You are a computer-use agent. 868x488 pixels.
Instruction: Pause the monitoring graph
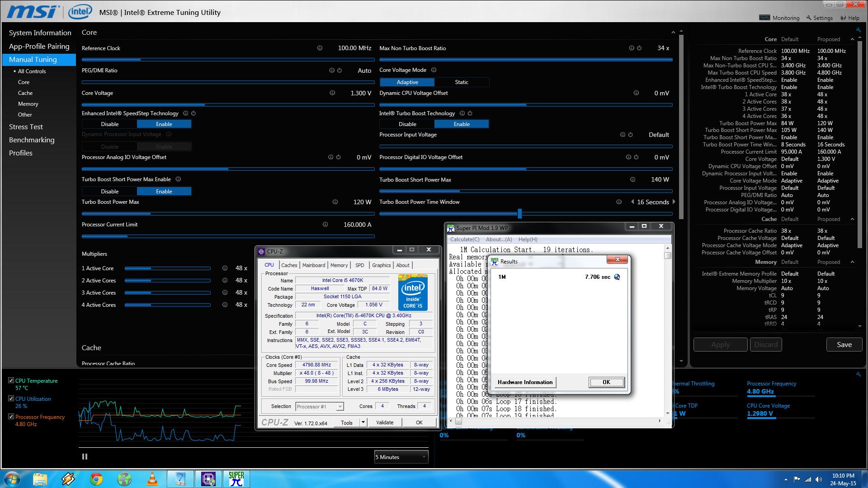tap(85, 457)
